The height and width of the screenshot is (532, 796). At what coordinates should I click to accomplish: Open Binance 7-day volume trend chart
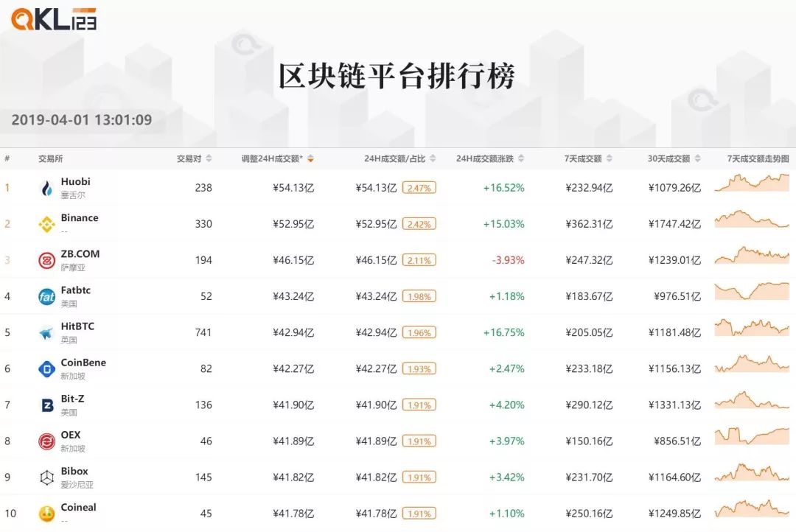point(752,219)
